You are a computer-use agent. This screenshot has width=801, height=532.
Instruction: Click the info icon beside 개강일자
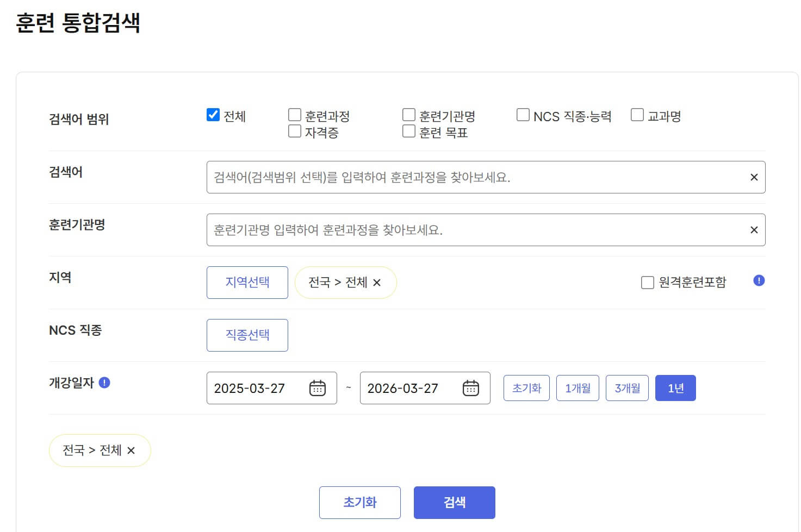105,382
